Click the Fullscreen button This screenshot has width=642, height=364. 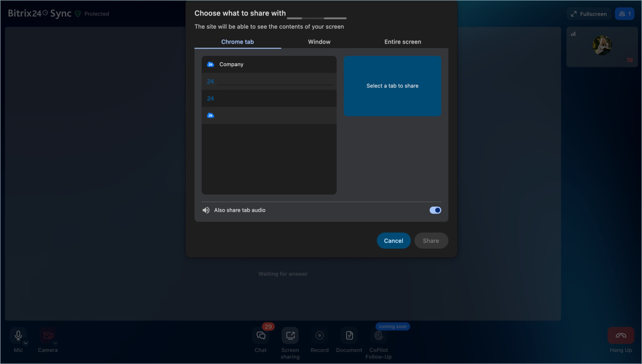[588, 14]
